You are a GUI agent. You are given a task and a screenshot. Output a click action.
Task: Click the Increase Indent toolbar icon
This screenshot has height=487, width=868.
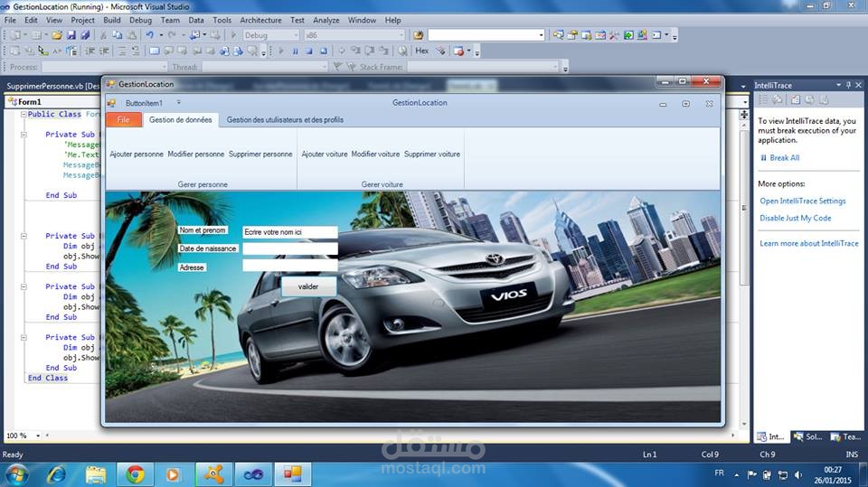(x=103, y=51)
